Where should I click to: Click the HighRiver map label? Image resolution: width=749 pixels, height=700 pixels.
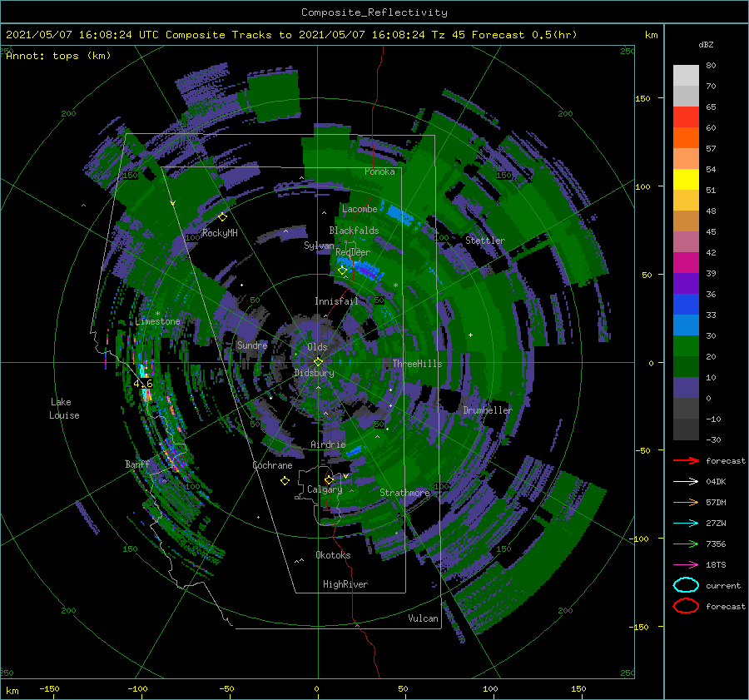pos(345,584)
